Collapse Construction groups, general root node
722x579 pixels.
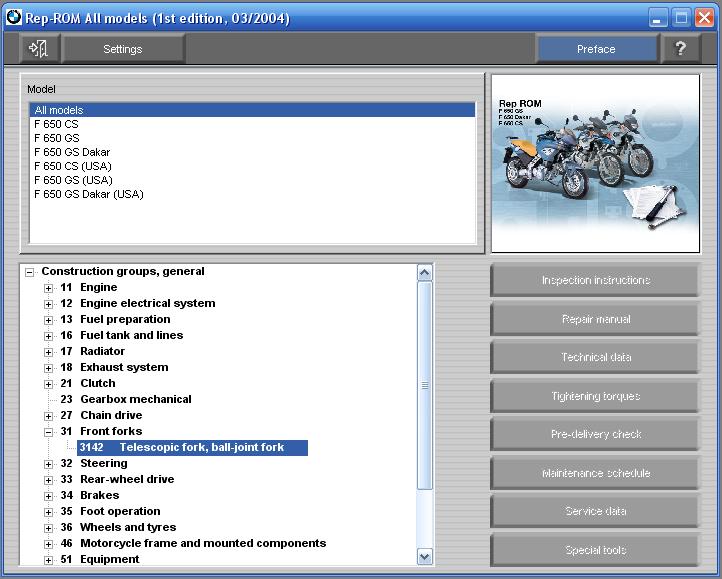point(30,272)
